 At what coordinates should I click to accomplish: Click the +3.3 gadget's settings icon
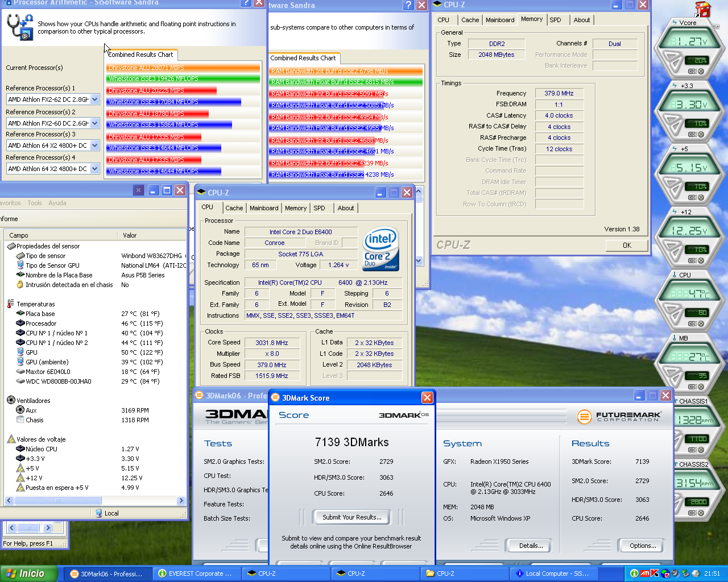pyautogui.click(x=692, y=134)
